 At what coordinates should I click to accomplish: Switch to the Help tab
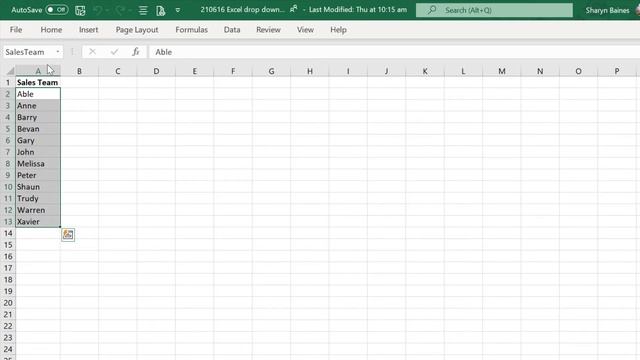[338, 30]
